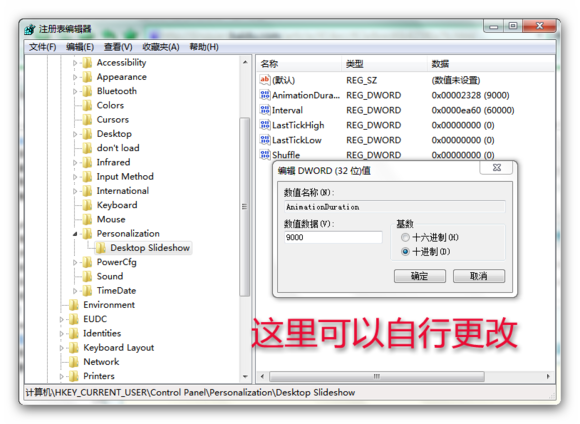Click the 数据 column header
580x424 pixels.
pyautogui.click(x=490, y=64)
